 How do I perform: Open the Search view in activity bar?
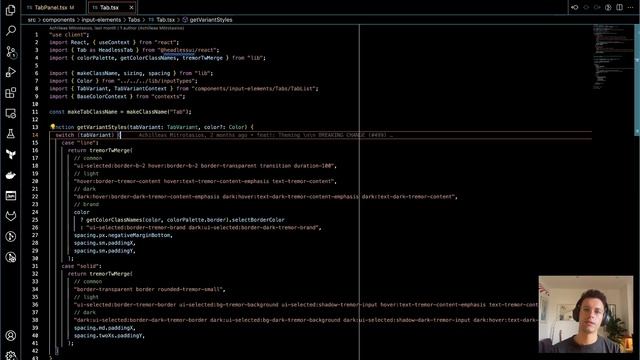[11, 31]
